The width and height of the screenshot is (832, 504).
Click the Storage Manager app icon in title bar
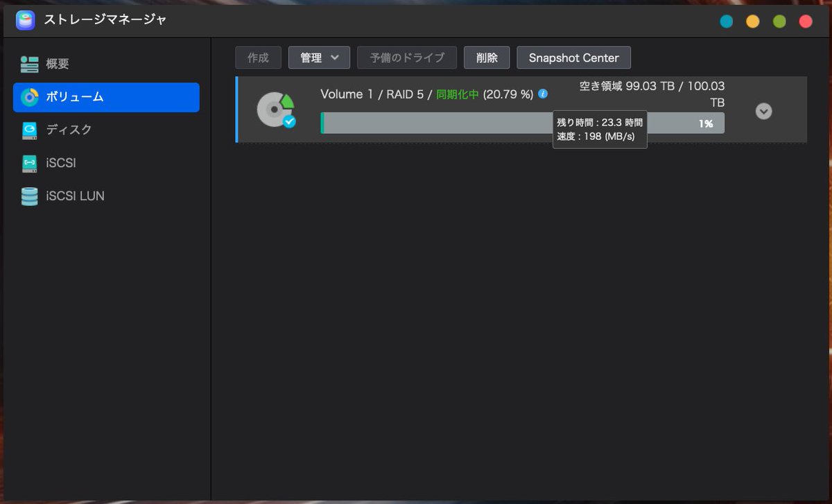click(26, 21)
